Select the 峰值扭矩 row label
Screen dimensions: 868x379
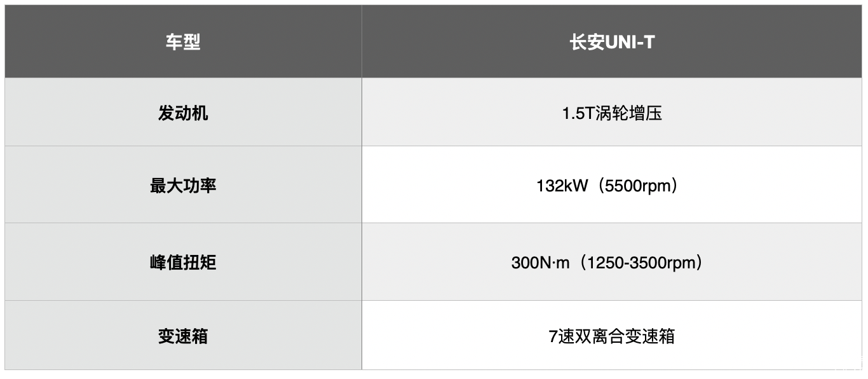[x=183, y=262]
